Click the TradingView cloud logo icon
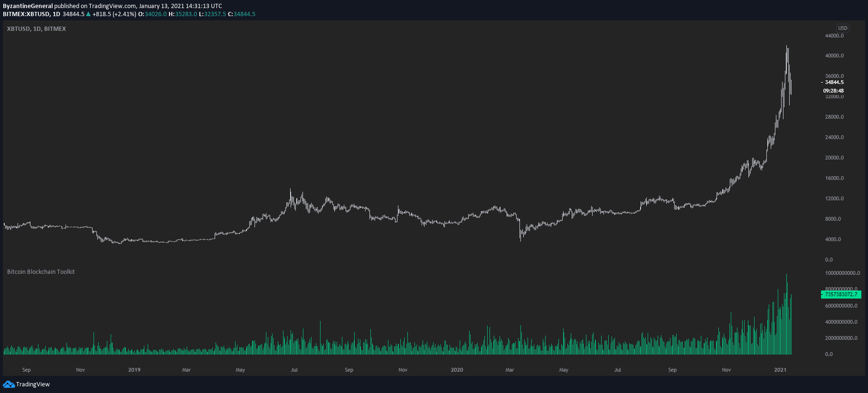Image resolution: width=868 pixels, height=393 pixels. tap(9, 384)
